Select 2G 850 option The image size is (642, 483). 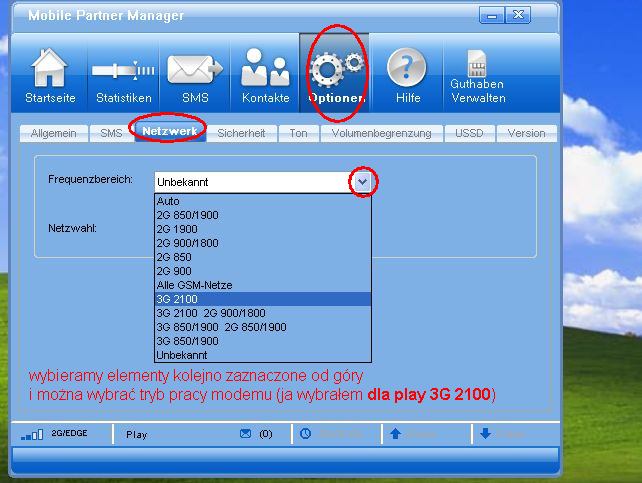coord(263,257)
